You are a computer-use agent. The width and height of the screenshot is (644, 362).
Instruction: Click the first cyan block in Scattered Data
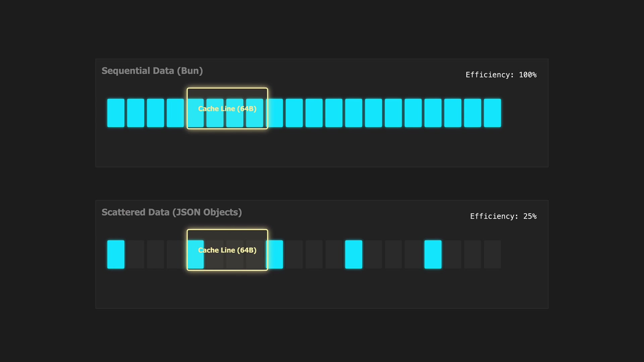click(x=116, y=254)
